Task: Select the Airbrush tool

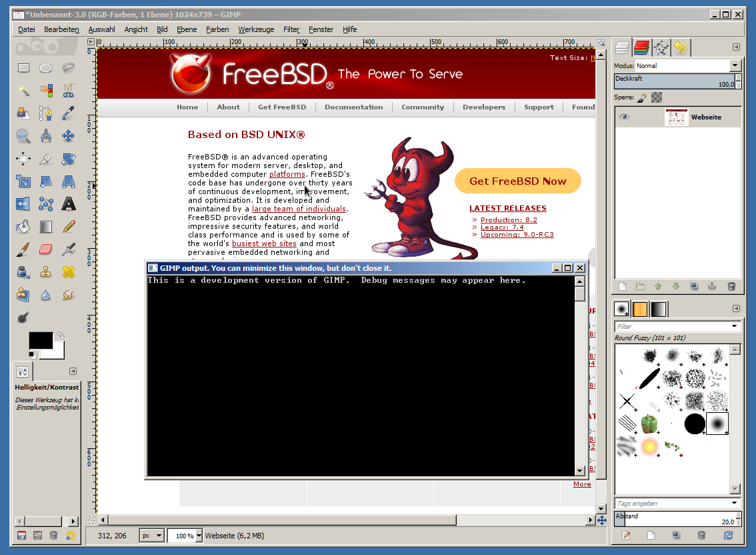Action: 69,249
